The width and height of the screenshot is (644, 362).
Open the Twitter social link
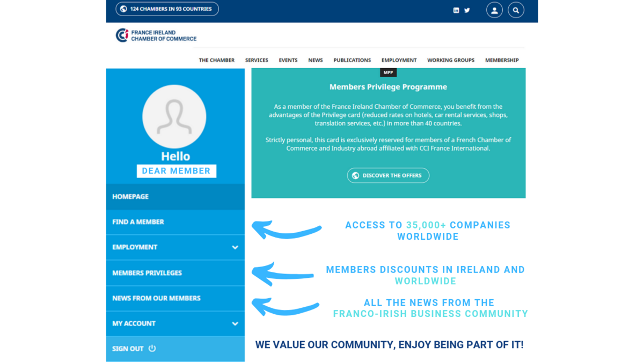tap(467, 10)
